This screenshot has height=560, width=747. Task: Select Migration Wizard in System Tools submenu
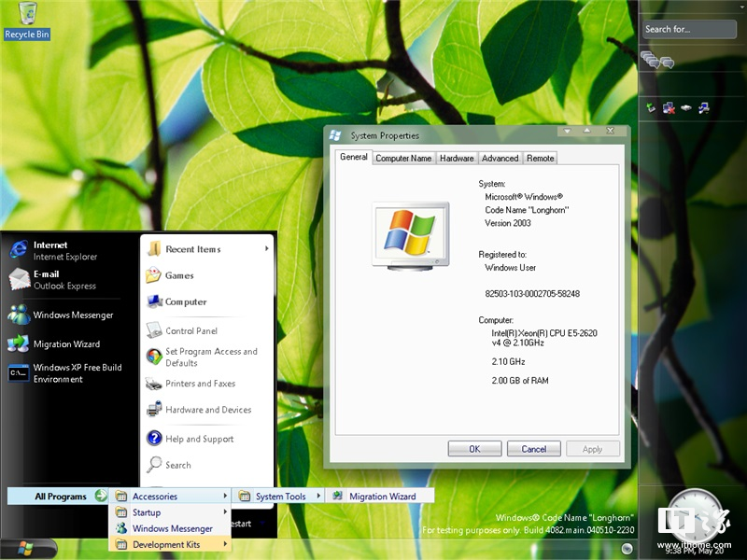[x=380, y=497]
